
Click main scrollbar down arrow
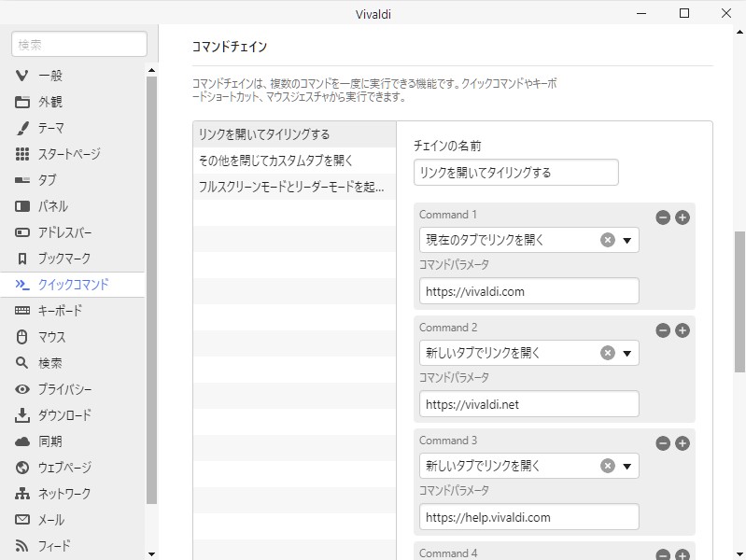coord(739,553)
